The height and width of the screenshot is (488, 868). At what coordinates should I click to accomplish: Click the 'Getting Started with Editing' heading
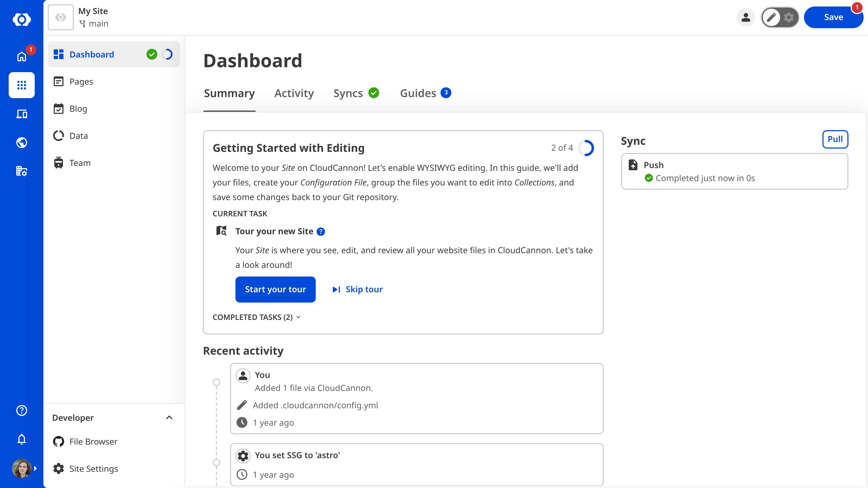288,148
